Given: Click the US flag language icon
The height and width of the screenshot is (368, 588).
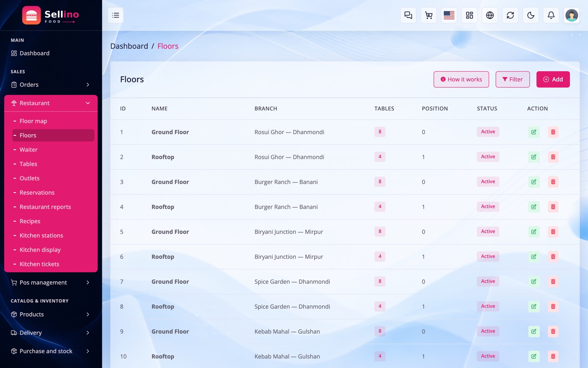Looking at the screenshot, I should coord(449,15).
